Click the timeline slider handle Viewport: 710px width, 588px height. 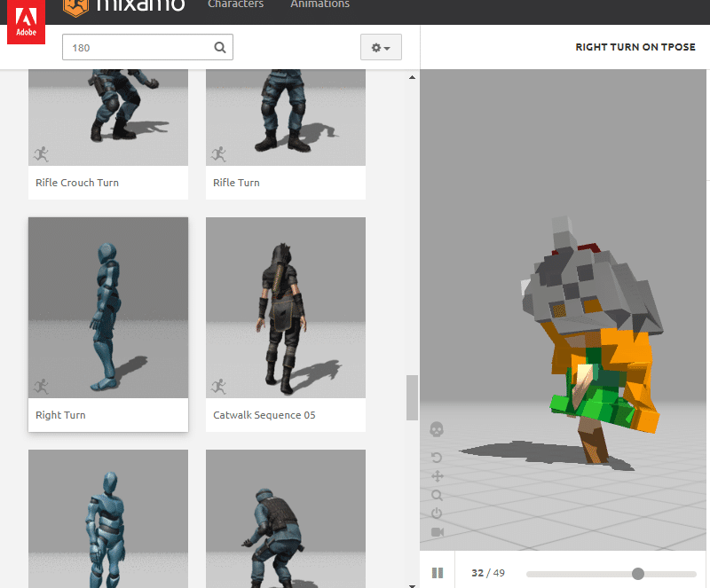tap(638, 574)
